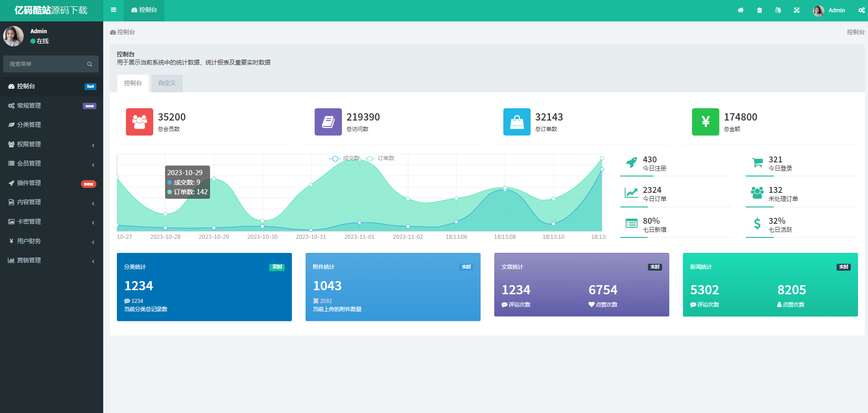Open settings gears icon at top right
The width and height of the screenshot is (868, 413).
tap(861, 10)
